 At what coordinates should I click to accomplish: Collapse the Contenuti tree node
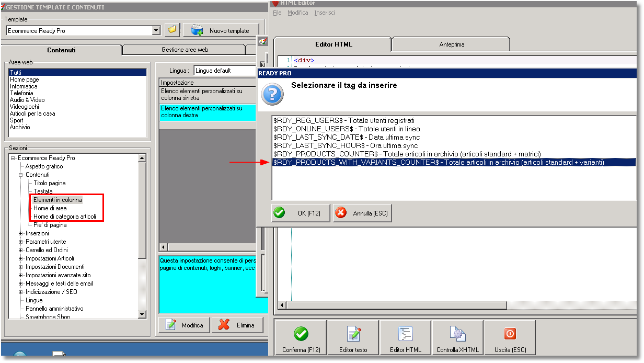pos(21,175)
